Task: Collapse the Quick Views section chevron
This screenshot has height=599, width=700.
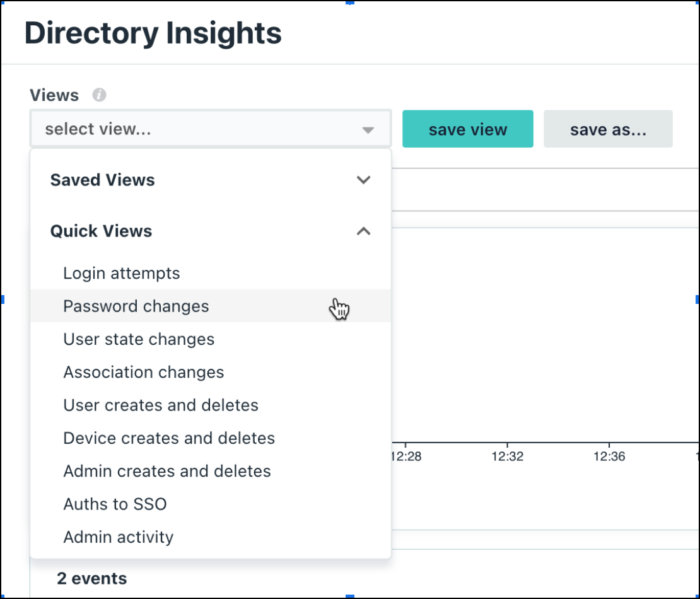Action: [363, 231]
